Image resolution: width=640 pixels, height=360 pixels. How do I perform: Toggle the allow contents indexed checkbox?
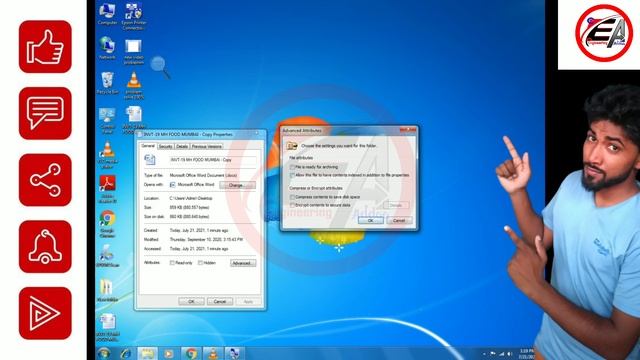click(292, 176)
